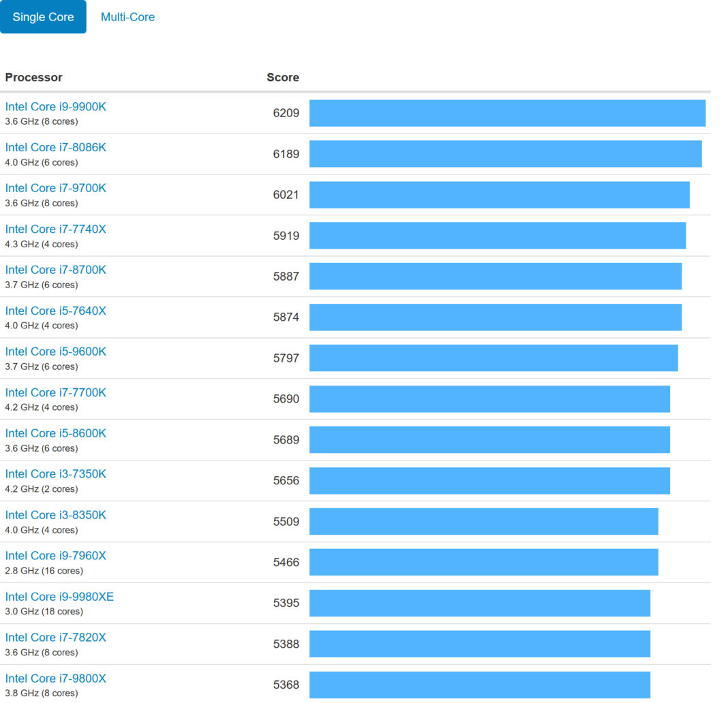Open the Intel Core i5-7640X link
This screenshot has height=703, width=728.
pyautogui.click(x=56, y=311)
